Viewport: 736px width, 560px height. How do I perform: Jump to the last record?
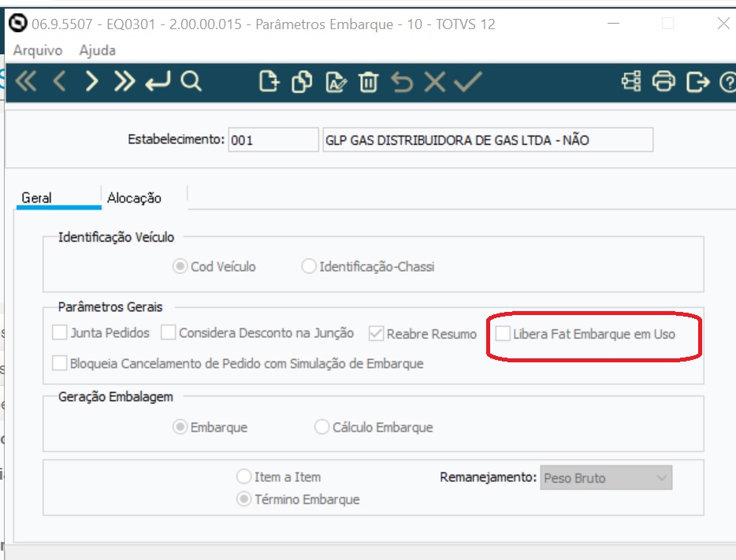pyautogui.click(x=125, y=82)
